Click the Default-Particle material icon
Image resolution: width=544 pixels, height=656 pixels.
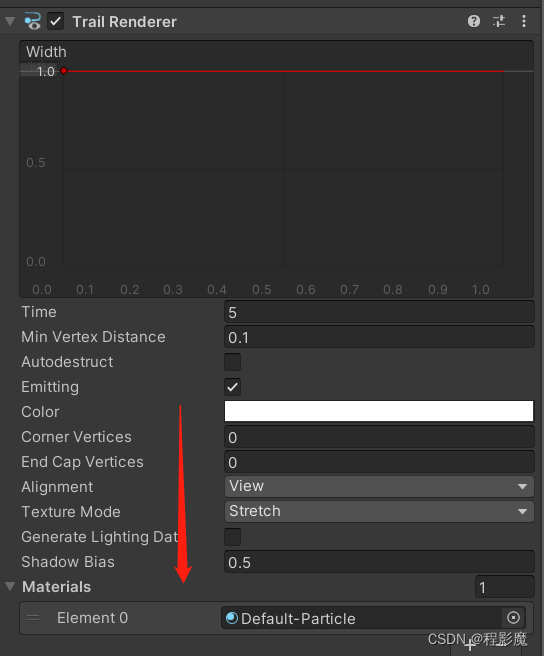(x=232, y=618)
